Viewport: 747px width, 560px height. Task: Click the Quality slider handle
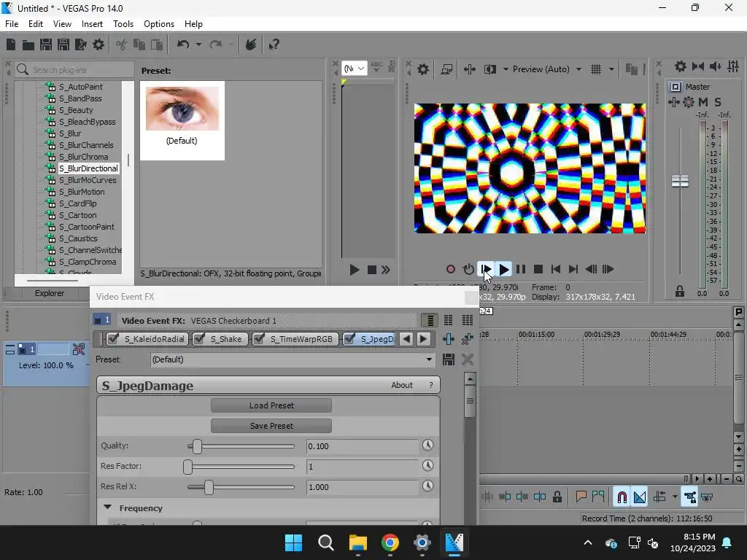pyautogui.click(x=197, y=446)
